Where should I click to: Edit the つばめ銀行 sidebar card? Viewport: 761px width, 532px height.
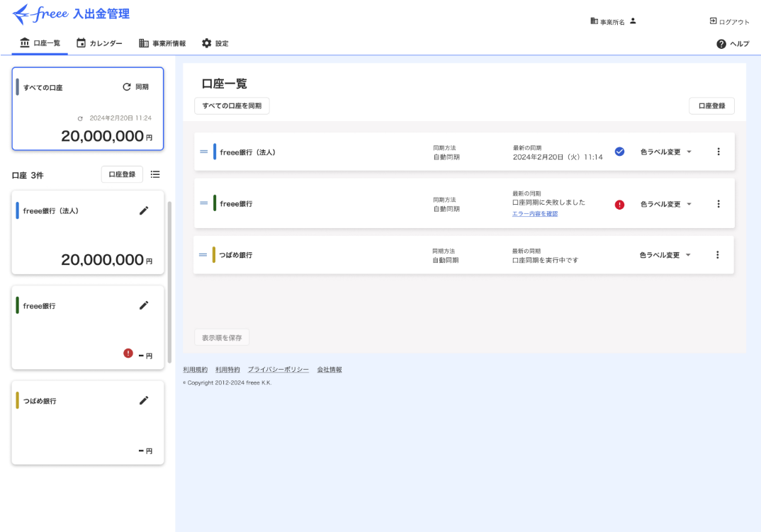[144, 400]
